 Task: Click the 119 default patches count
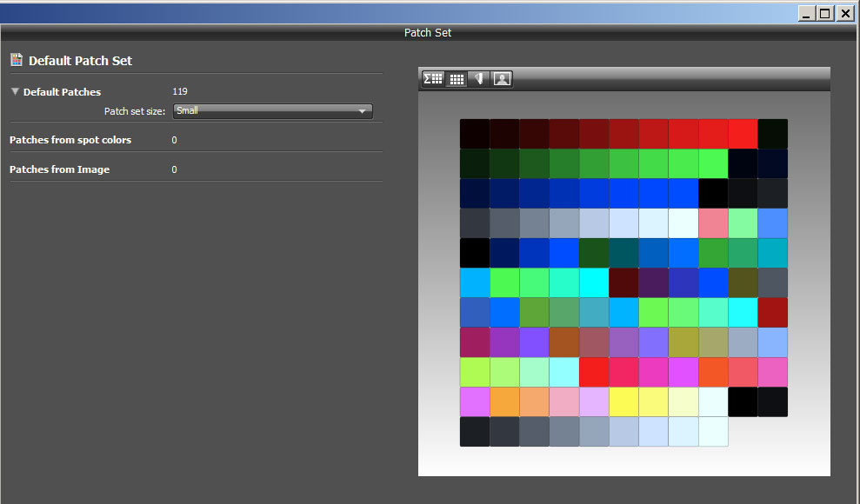pyautogui.click(x=180, y=91)
